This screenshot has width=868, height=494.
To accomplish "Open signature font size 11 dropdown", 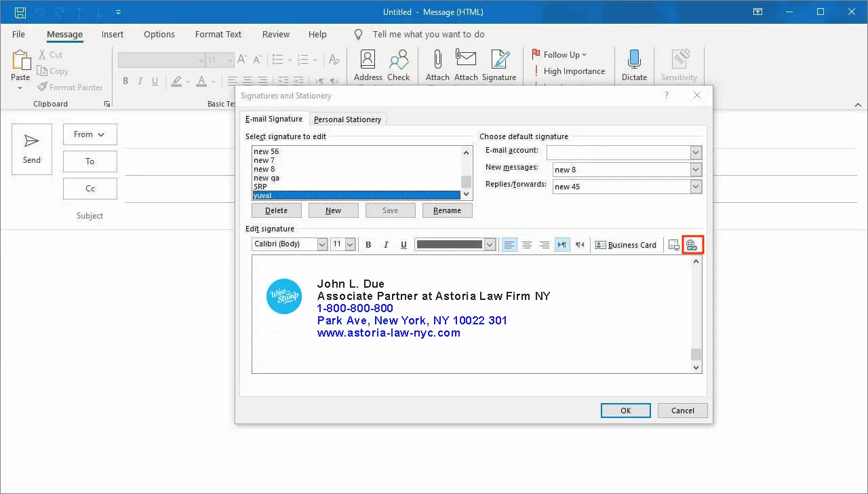I will click(x=350, y=244).
